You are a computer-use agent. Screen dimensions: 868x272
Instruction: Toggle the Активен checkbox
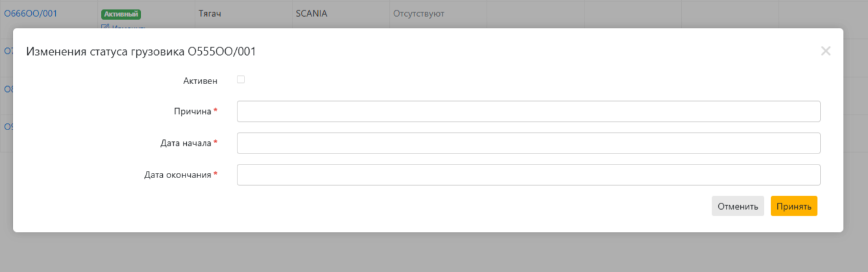coord(241,80)
